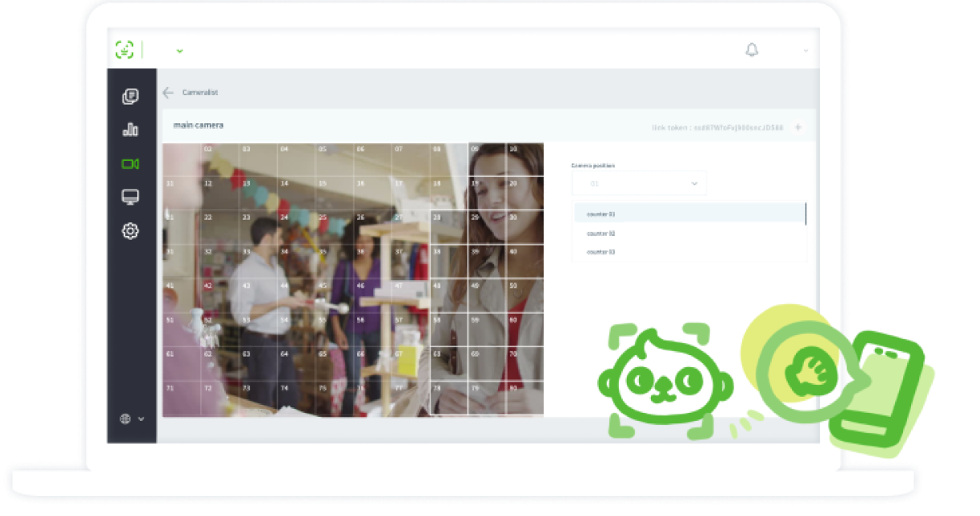Click the counter list scrollbar
980x516 pixels.
tap(805, 214)
